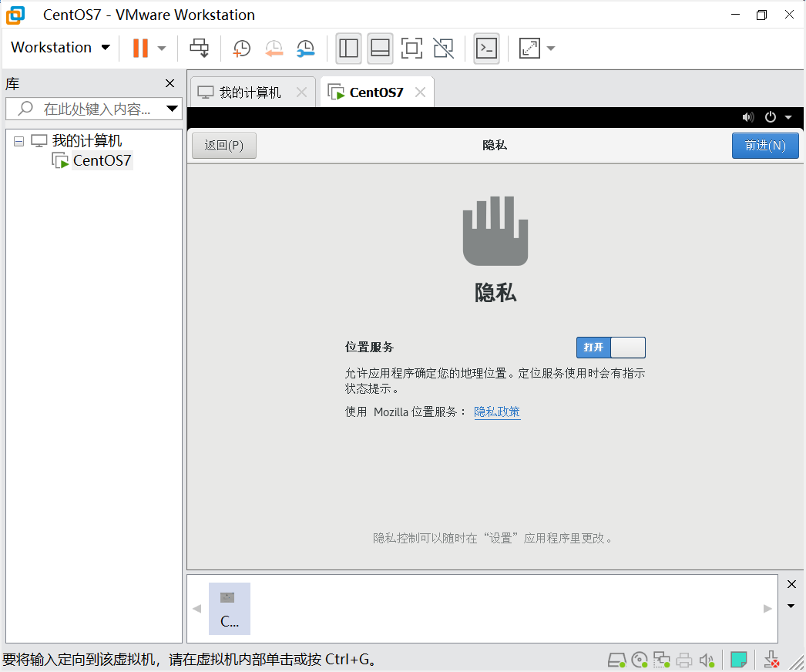Screen dimensions: 806x672
Task: Click the hard disk status icon
Action: [x=617, y=660]
